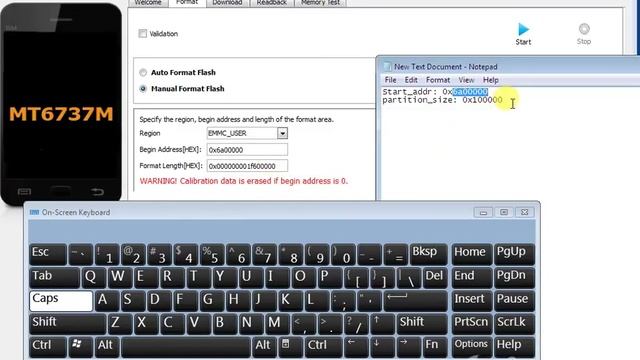This screenshot has width=640, height=360.
Task: Open the Region dropdown arrow
Action: pyautogui.click(x=282, y=133)
